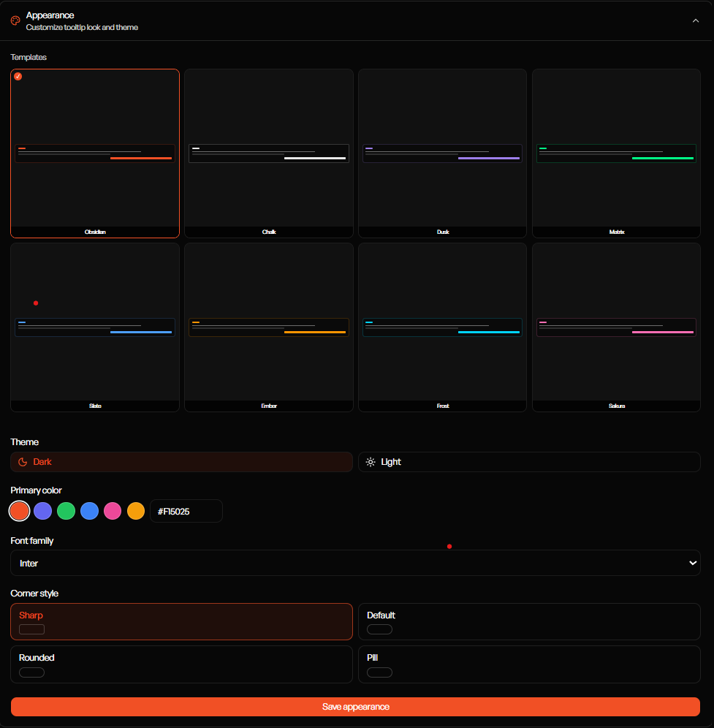
Task: Pick the Ember template
Action: point(269,327)
